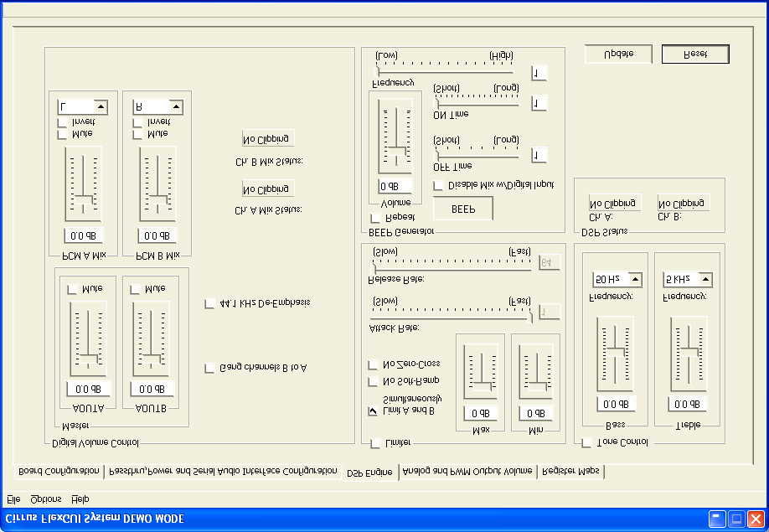Click the Attack Rate slider handle
This screenshot has width=769, height=532.
tap(530, 317)
